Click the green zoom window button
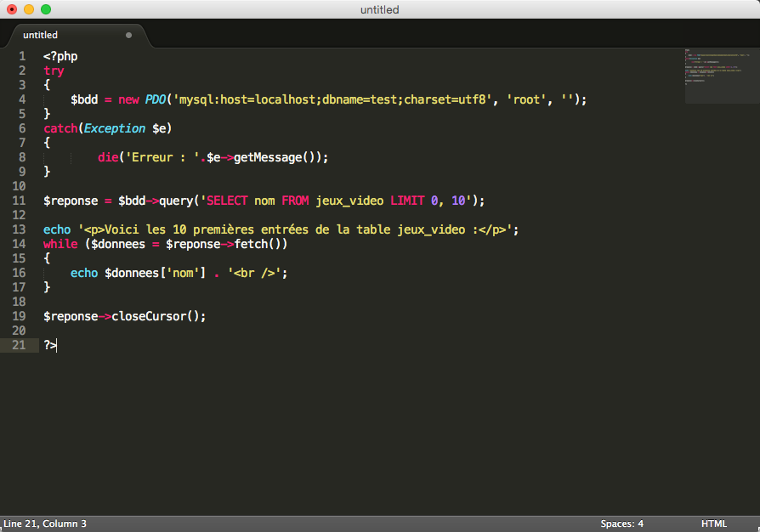This screenshot has width=760, height=532. point(46,9)
